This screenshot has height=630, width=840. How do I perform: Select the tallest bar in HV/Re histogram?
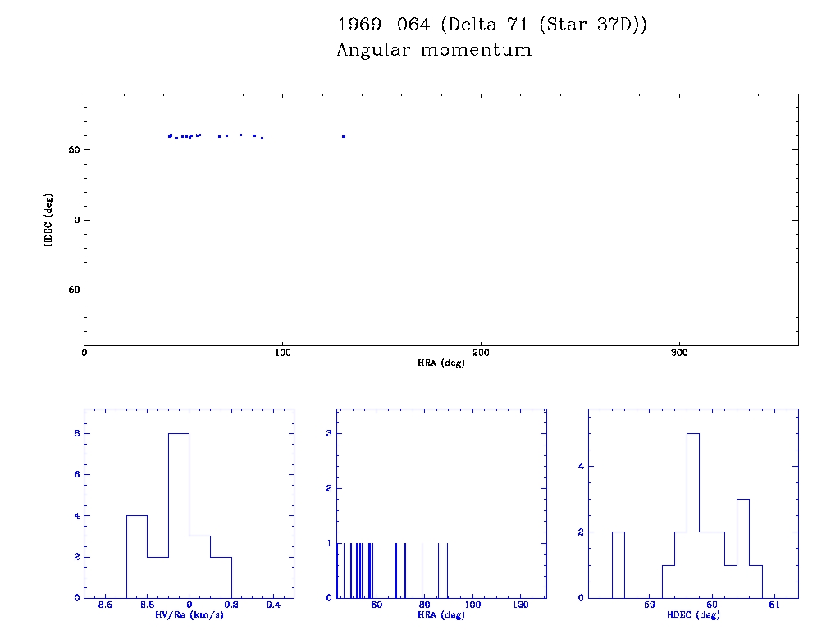[179, 515]
